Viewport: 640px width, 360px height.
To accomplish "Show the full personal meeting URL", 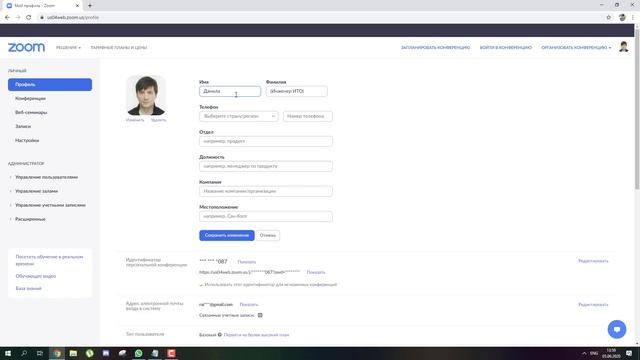I will click(x=316, y=272).
